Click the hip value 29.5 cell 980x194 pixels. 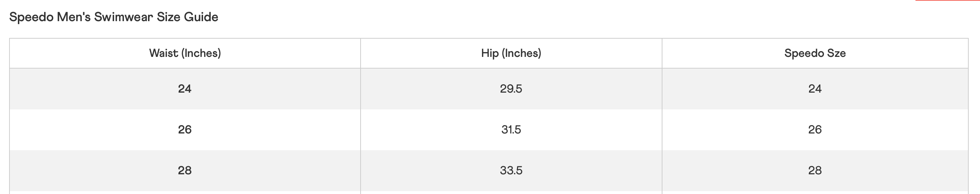click(x=511, y=89)
